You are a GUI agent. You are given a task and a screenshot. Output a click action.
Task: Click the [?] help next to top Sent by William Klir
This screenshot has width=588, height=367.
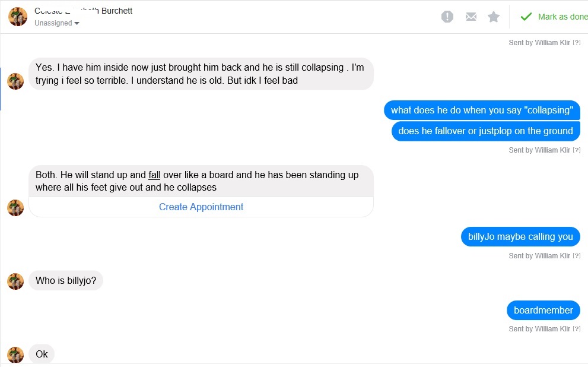pos(576,42)
